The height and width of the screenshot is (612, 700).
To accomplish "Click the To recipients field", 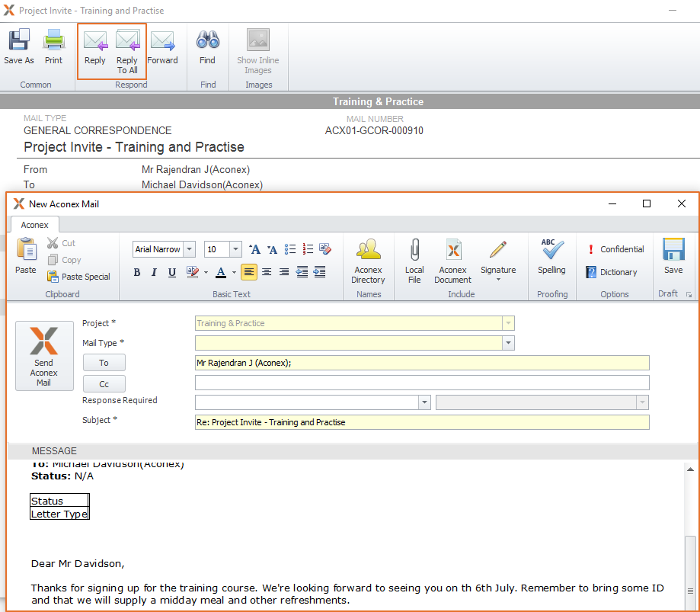I will click(422, 363).
